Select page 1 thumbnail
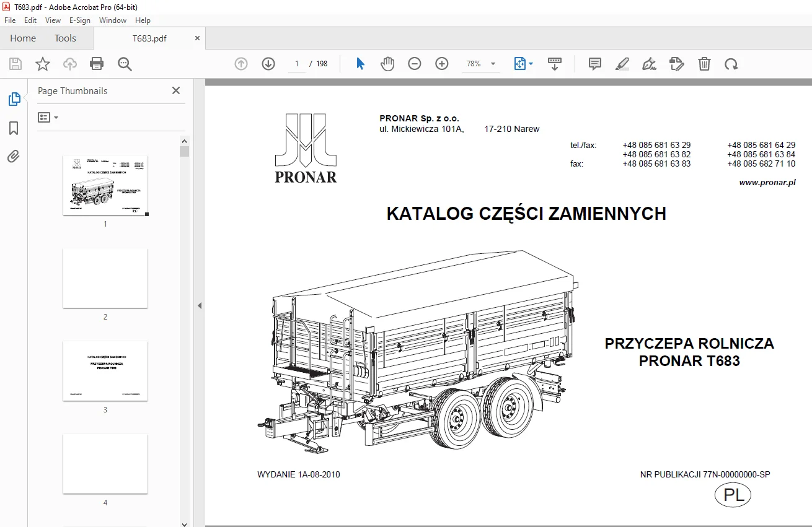Image resolution: width=812 pixels, height=527 pixels. 105,185
